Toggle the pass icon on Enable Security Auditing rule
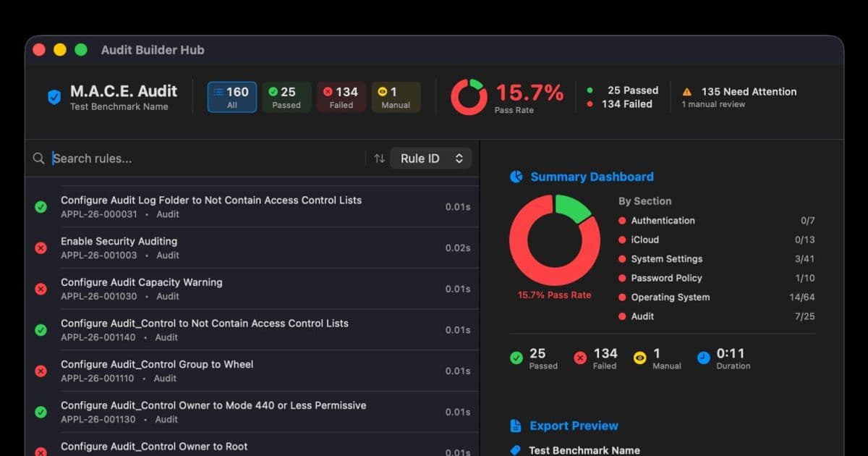The height and width of the screenshot is (456, 868). click(x=41, y=248)
